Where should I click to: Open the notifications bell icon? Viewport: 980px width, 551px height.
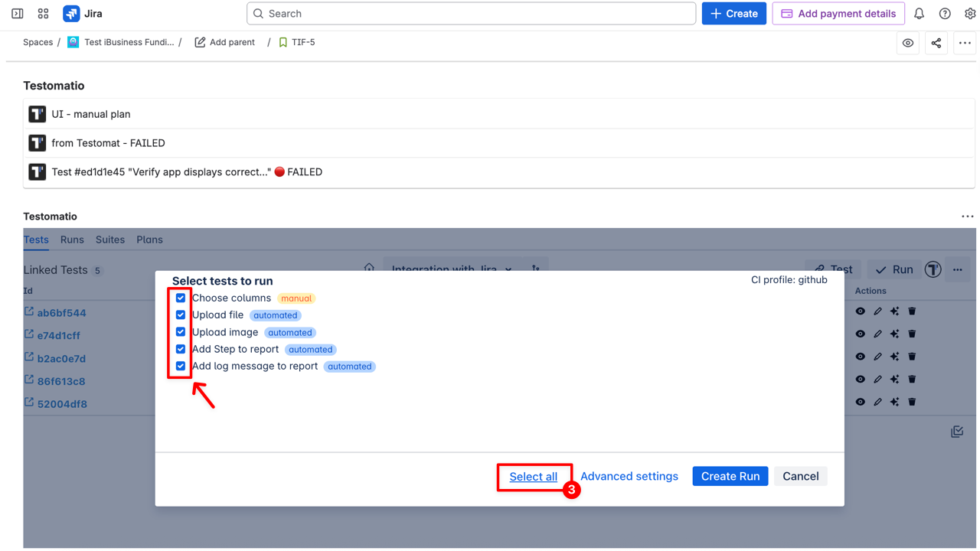tap(919, 14)
